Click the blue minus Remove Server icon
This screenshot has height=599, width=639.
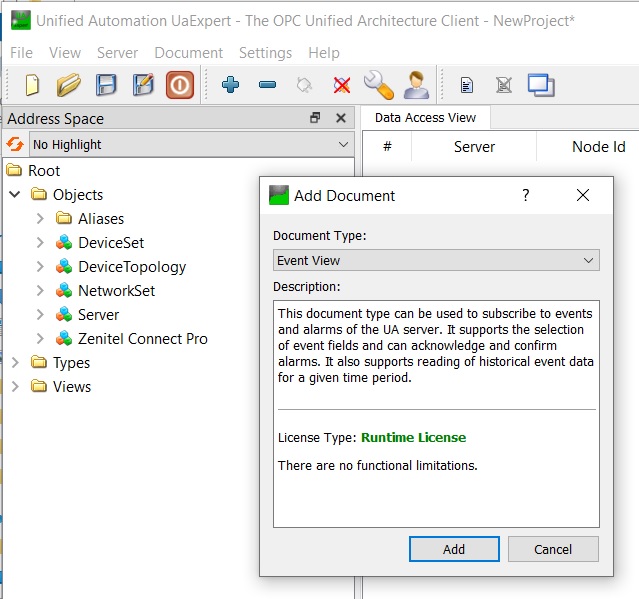tap(267, 85)
